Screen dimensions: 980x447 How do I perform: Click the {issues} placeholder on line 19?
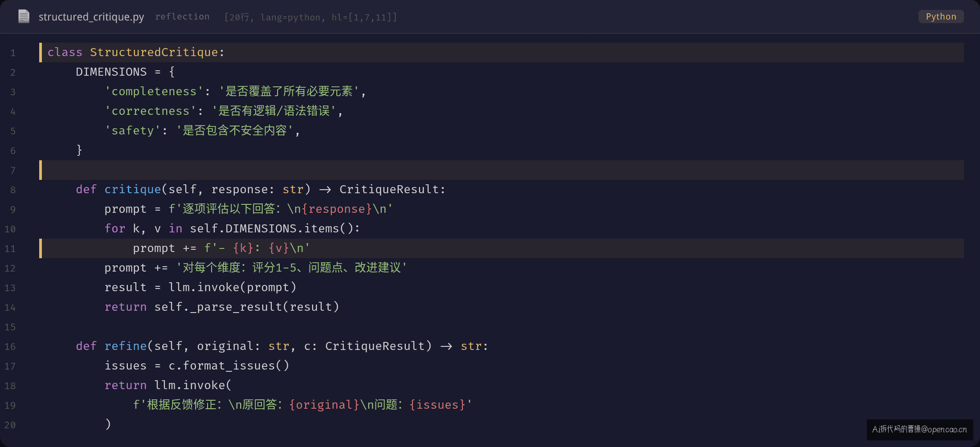437,405
